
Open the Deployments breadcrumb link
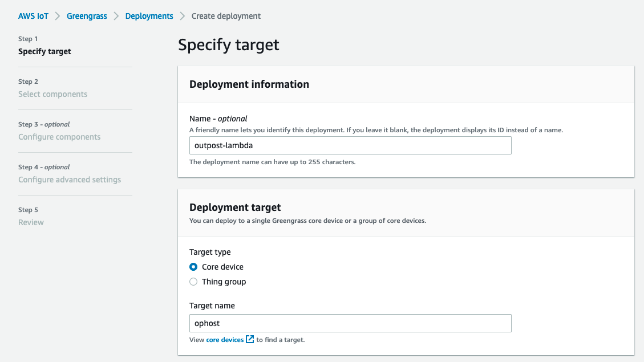149,16
